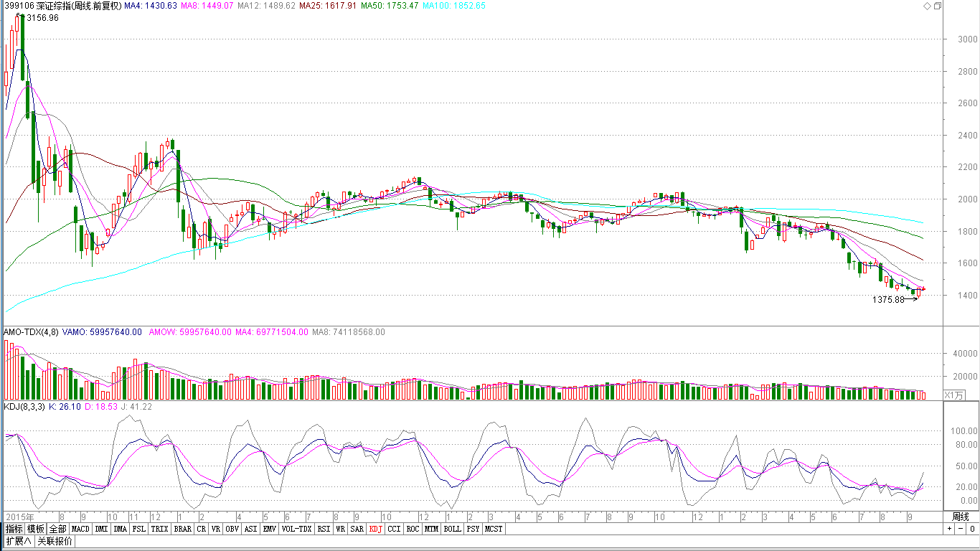Select the EMV indicator tab

[270, 529]
